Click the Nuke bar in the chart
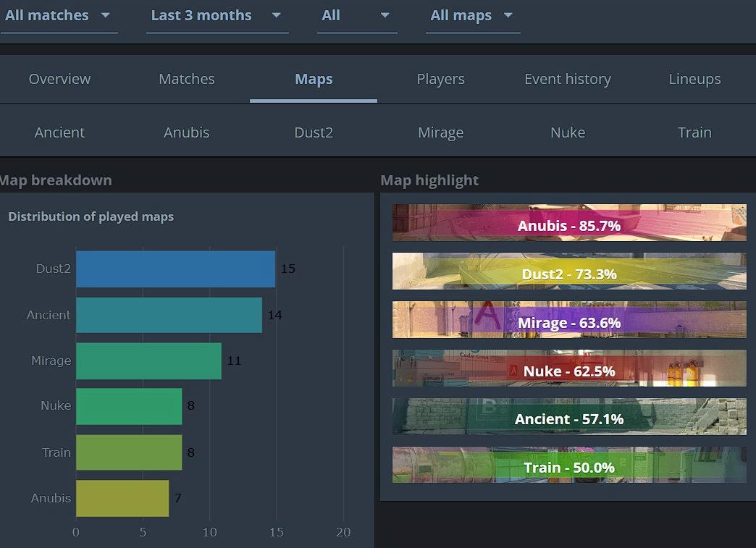Screen dimensions: 756x548 coord(129,406)
